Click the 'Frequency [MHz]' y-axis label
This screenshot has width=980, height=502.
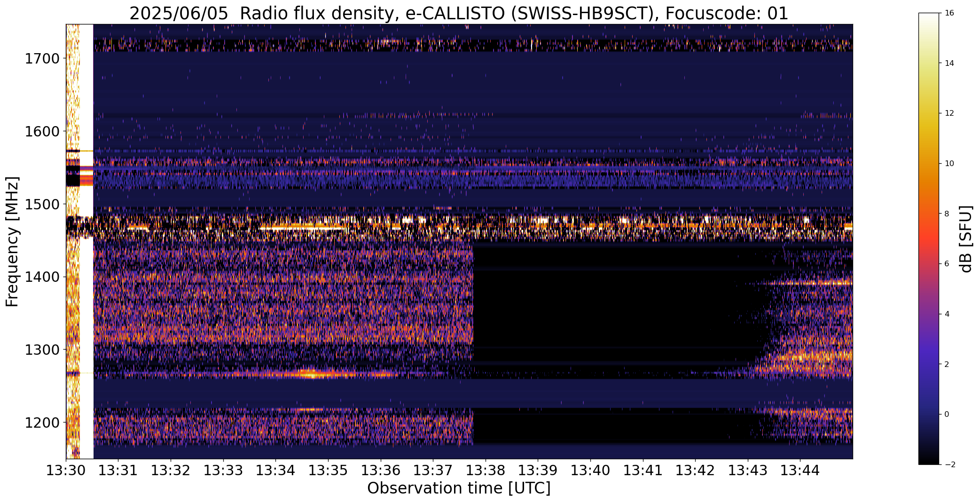[12, 241]
